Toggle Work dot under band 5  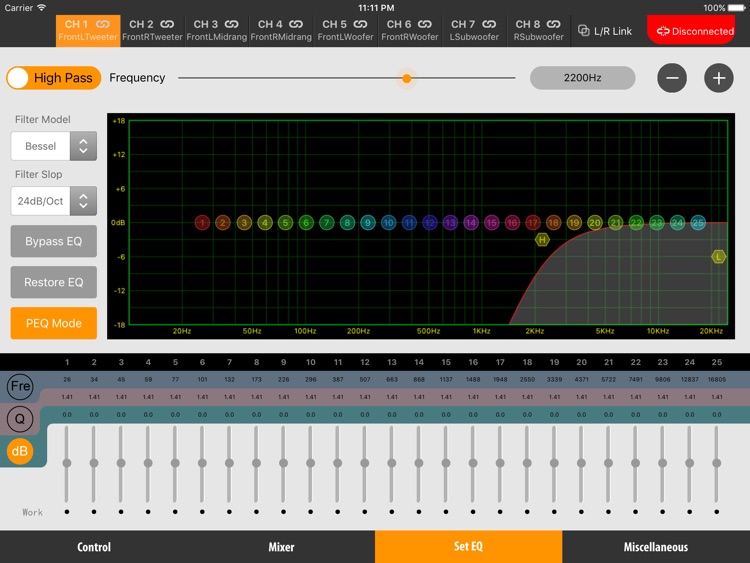pos(175,512)
